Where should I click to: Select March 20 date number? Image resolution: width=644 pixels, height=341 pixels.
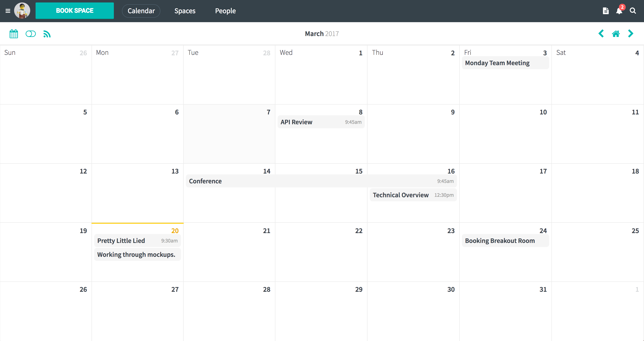click(x=175, y=230)
